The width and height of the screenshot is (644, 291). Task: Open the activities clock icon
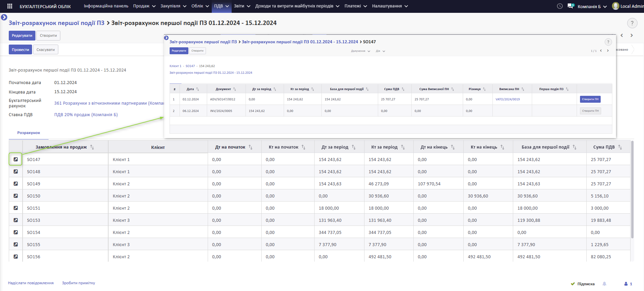(560, 6)
